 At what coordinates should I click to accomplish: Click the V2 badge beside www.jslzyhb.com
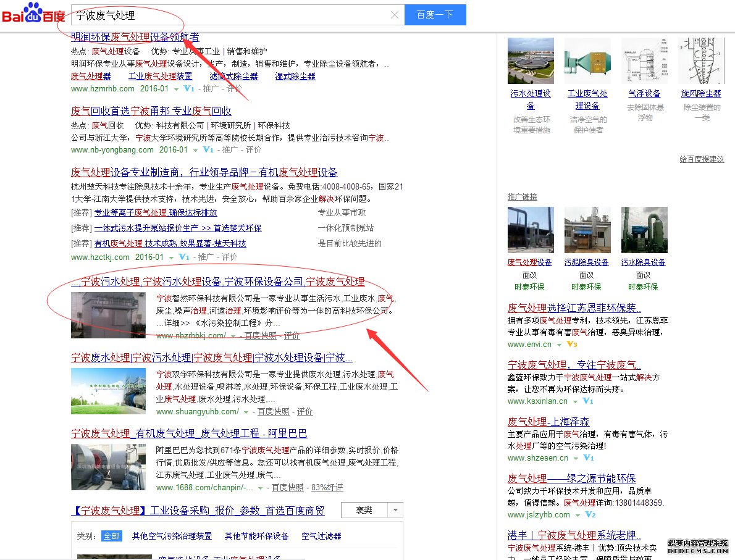pyautogui.click(x=590, y=514)
